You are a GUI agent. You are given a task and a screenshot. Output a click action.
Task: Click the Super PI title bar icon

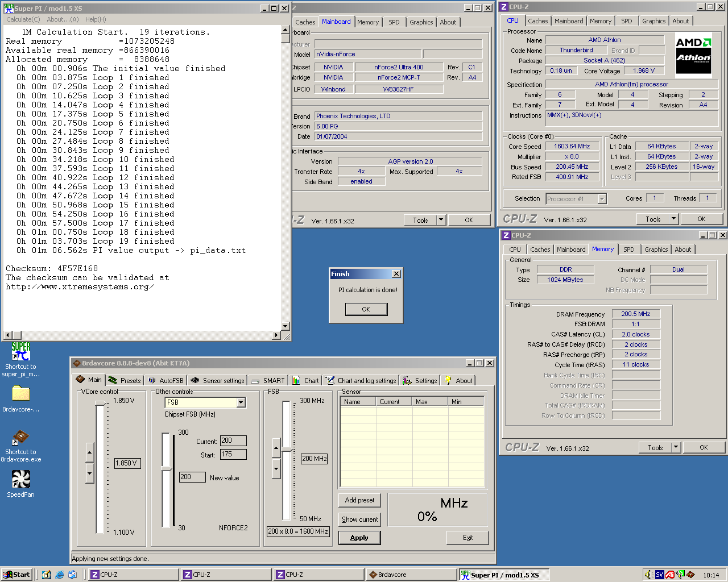pos(9,8)
